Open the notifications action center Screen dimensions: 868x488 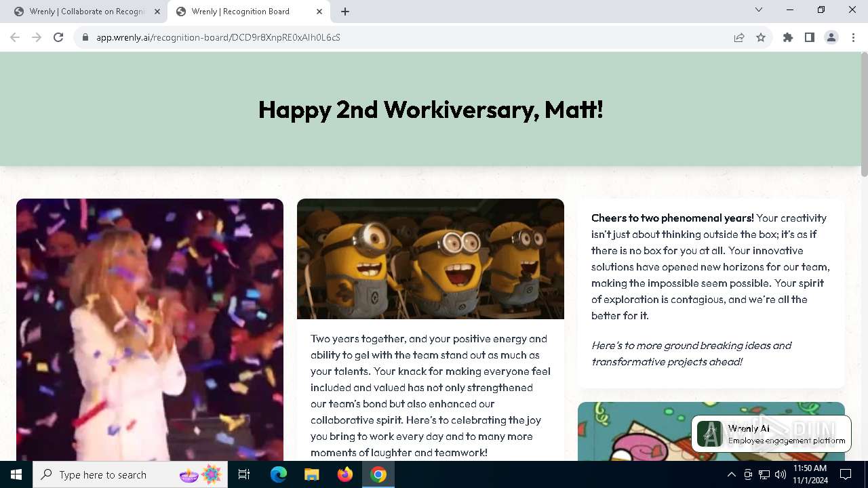(846, 474)
